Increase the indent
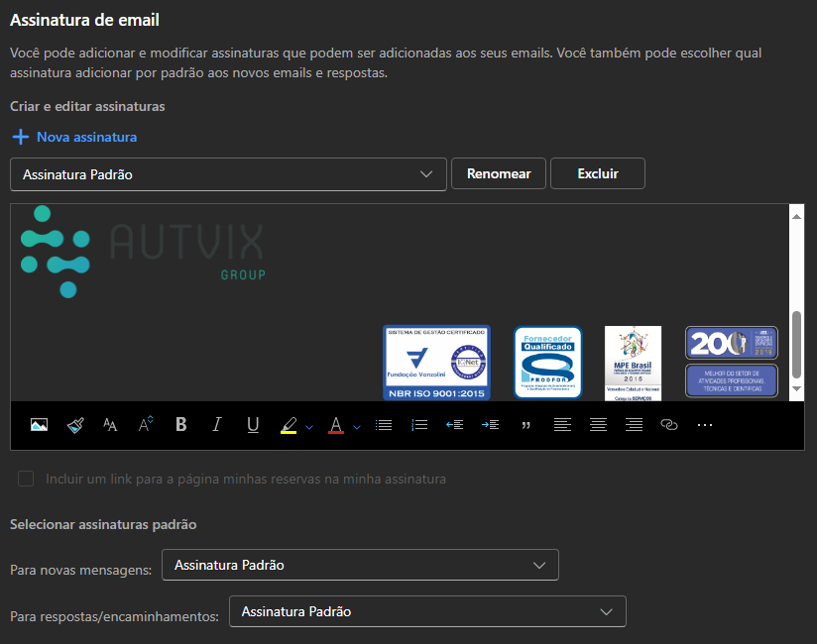This screenshot has height=644, width=817. point(491,425)
